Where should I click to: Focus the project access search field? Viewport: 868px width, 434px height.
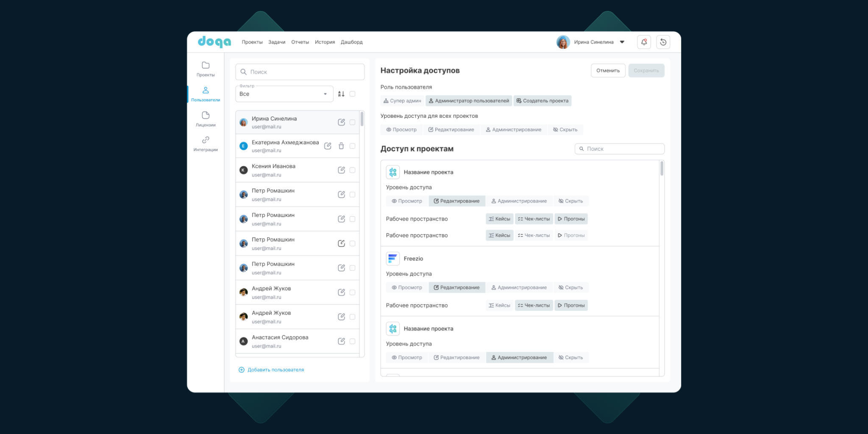click(620, 149)
